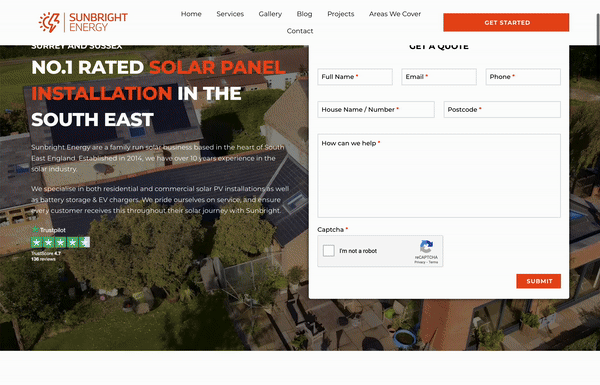This screenshot has height=385, width=600.
Task: Click the Captcha field label
Action: [x=333, y=230]
